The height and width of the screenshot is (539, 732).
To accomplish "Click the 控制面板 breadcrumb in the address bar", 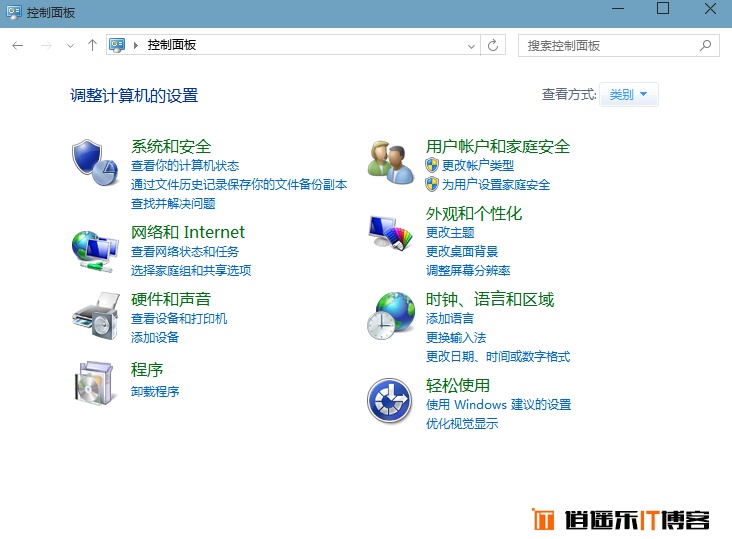I will (172, 45).
